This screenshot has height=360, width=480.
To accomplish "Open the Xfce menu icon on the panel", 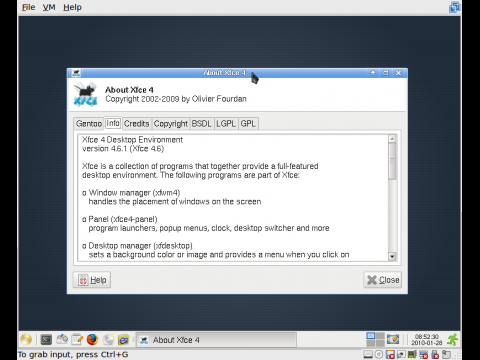I will 26,340.
